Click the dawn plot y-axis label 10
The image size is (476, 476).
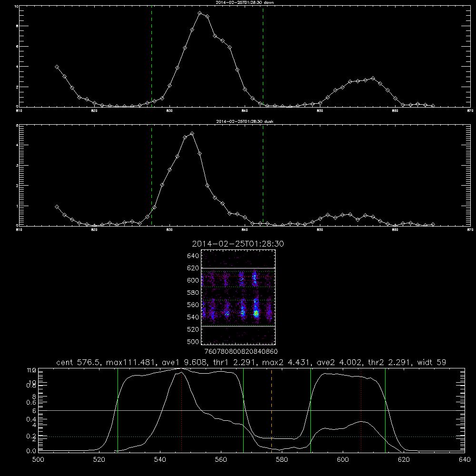tap(16, 6)
